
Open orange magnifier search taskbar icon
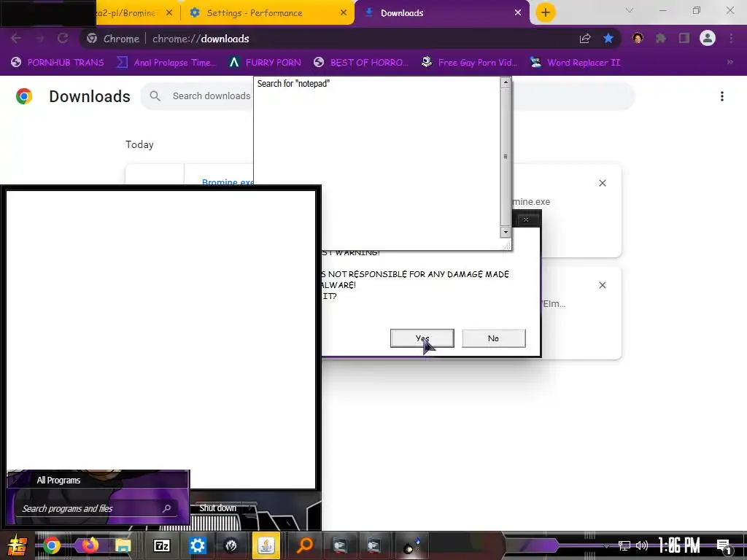(304, 545)
